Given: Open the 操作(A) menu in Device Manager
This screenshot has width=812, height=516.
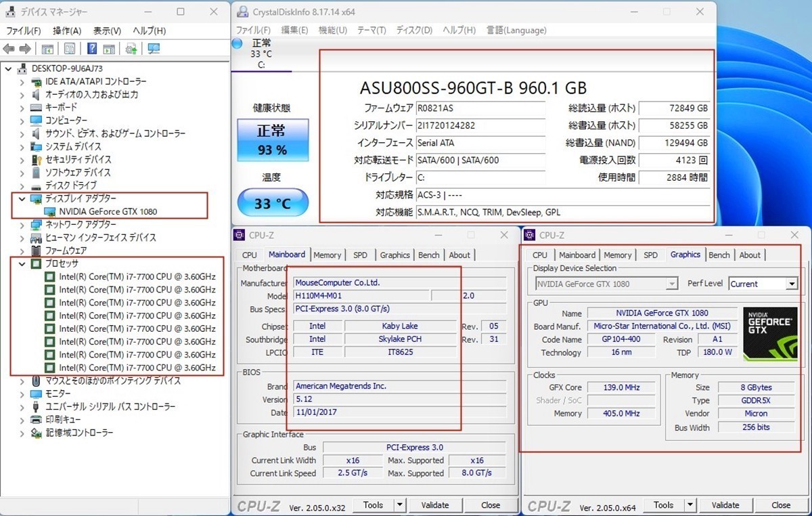Looking at the screenshot, I should tap(67, 30).
